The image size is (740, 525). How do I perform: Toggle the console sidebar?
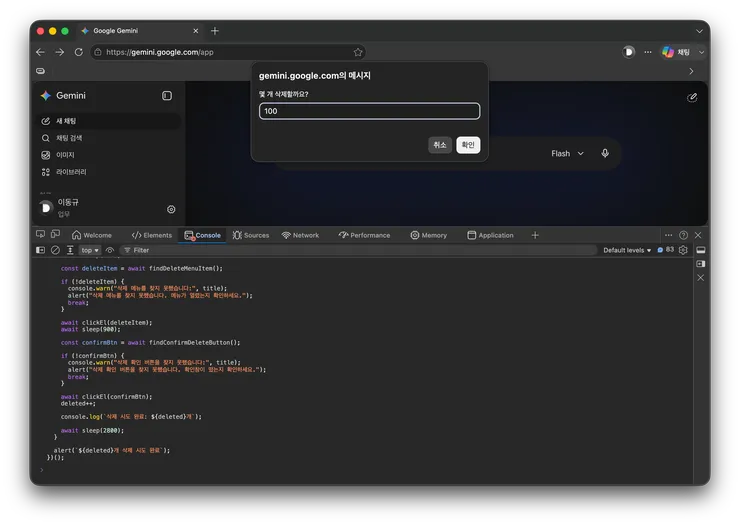point(41,250)
